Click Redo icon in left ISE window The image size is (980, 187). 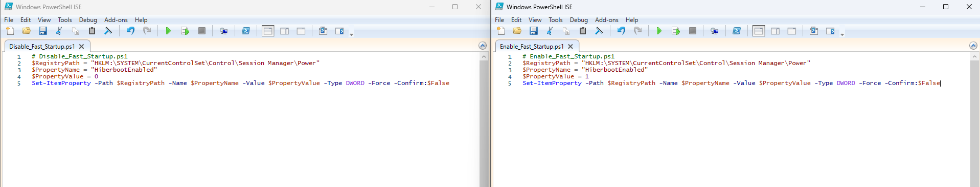[x=147, y=31]
